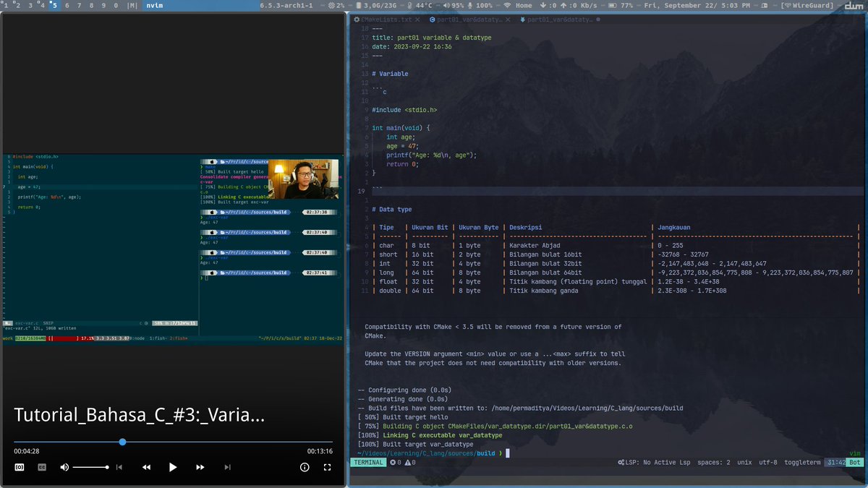Image resolution: width=868 pixels, height=488 pixels.
Task: Fast-forward the video with double-right arrows
Action: [200, 468]
